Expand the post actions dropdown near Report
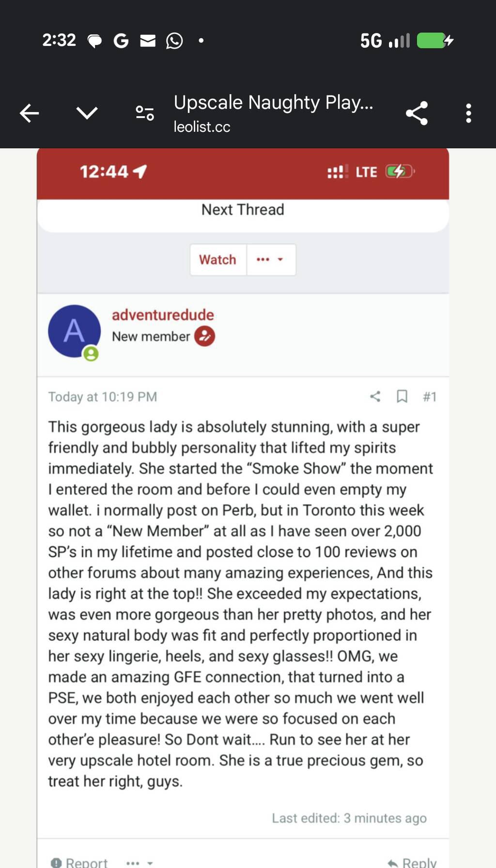Viewport: 496px width, 868px height. pos(139,863)
